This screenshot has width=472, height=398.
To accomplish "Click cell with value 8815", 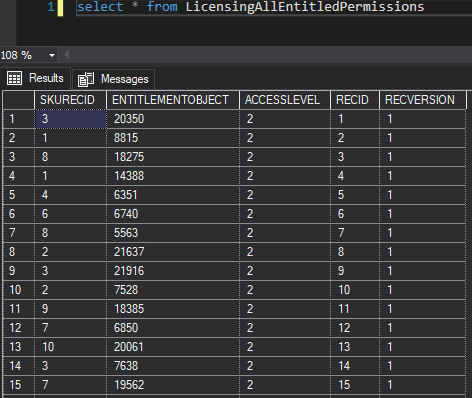I will (x=173, y=138).
